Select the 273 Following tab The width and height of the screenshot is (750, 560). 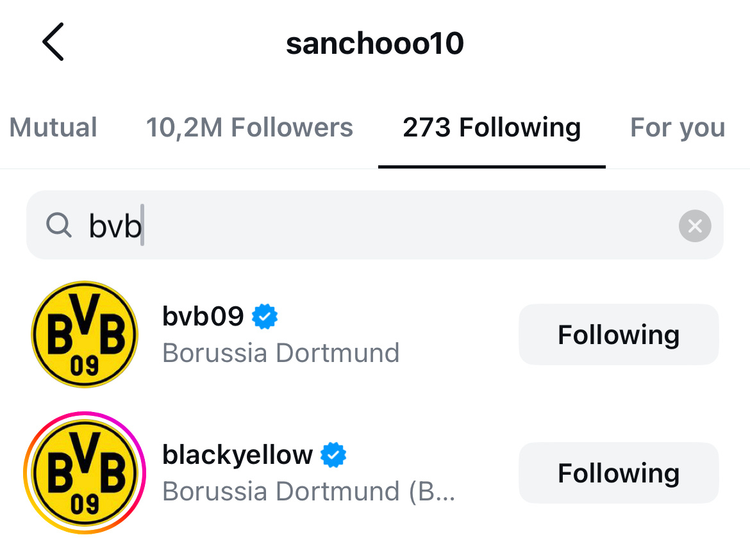(492, 128)
